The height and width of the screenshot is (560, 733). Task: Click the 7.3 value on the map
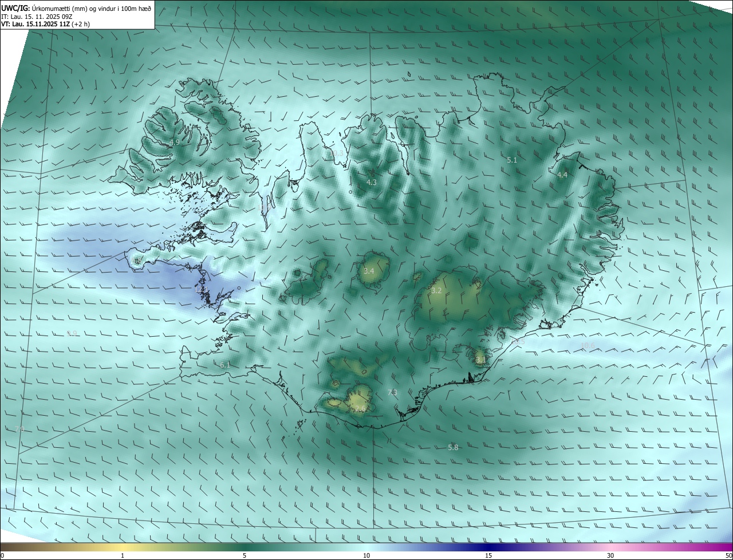(x=392, y=392)
